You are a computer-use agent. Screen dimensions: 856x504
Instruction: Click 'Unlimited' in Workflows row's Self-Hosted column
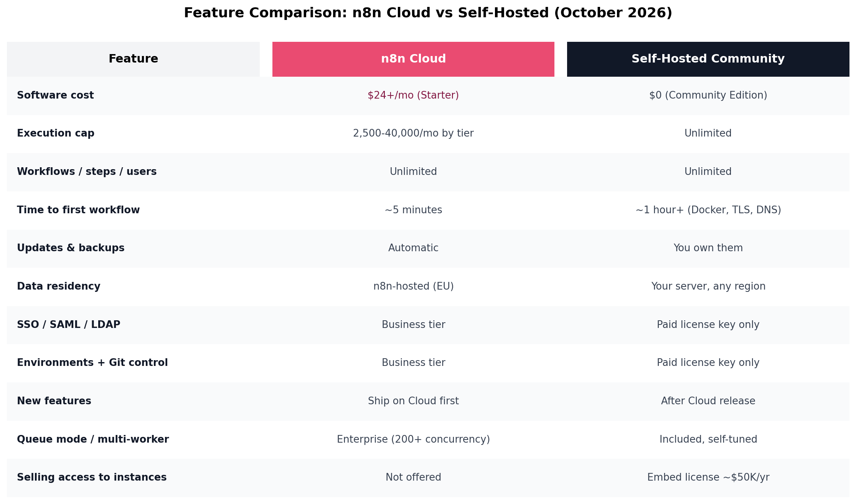pyautogui.click(x=708, y=172)
